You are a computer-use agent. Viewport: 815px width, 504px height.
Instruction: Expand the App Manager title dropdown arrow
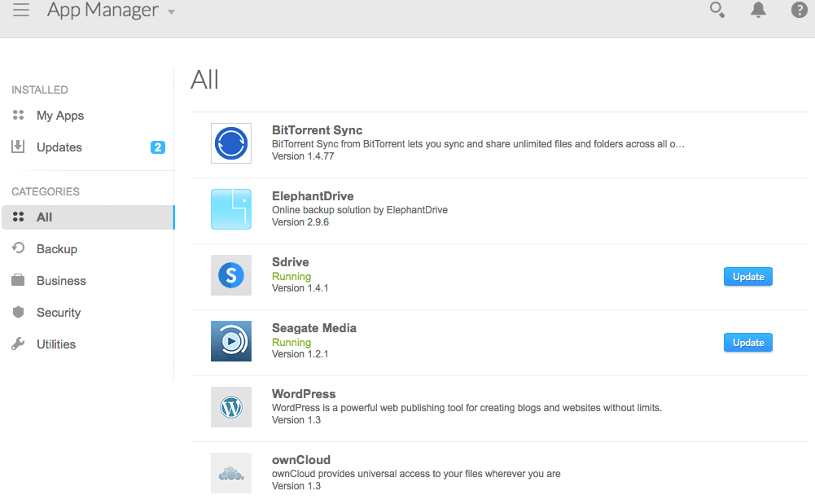tap(171, 12)
